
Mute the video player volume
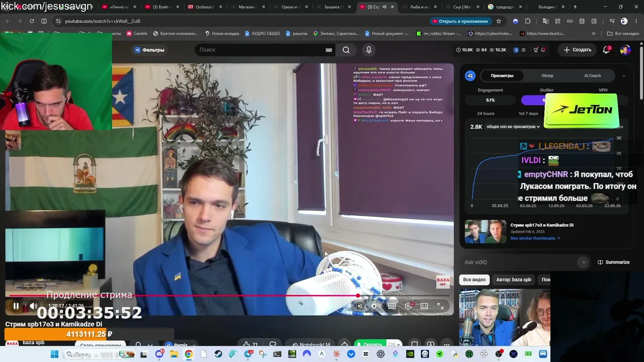click(34, 306)
